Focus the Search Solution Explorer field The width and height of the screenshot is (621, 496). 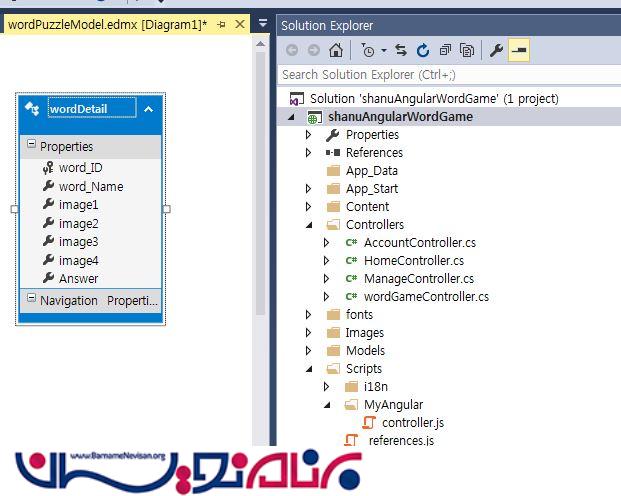(449, 74)
